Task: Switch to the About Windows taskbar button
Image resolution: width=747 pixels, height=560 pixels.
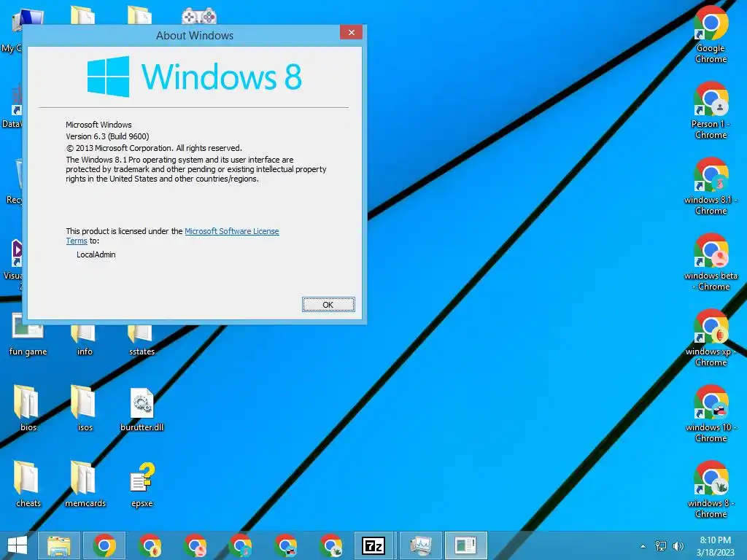Action: 465,545
